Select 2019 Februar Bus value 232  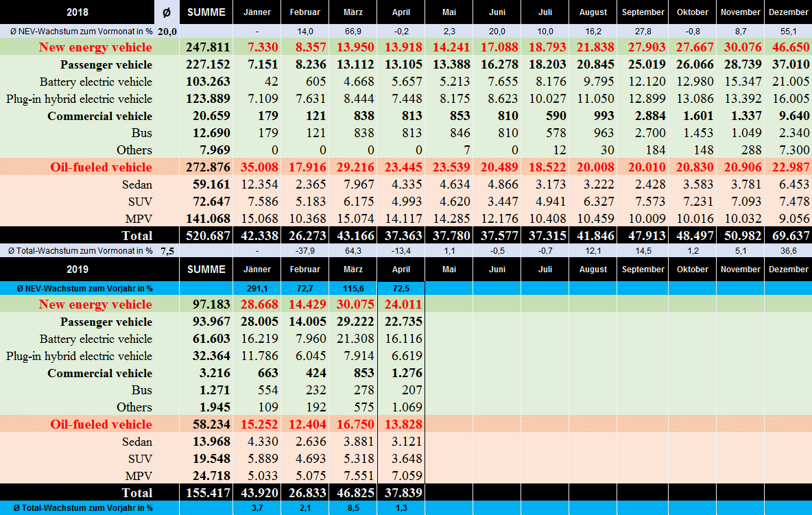click(316, 390)
